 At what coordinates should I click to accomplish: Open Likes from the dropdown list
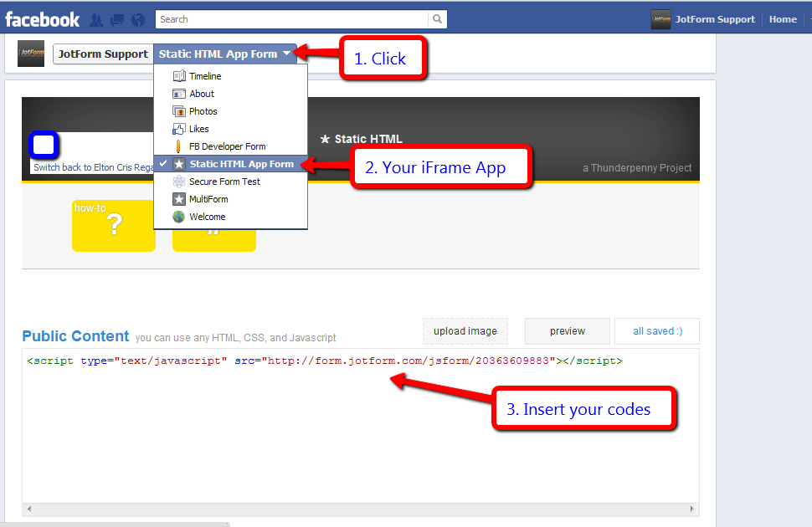pyautogui.click(x=199, y=129)
